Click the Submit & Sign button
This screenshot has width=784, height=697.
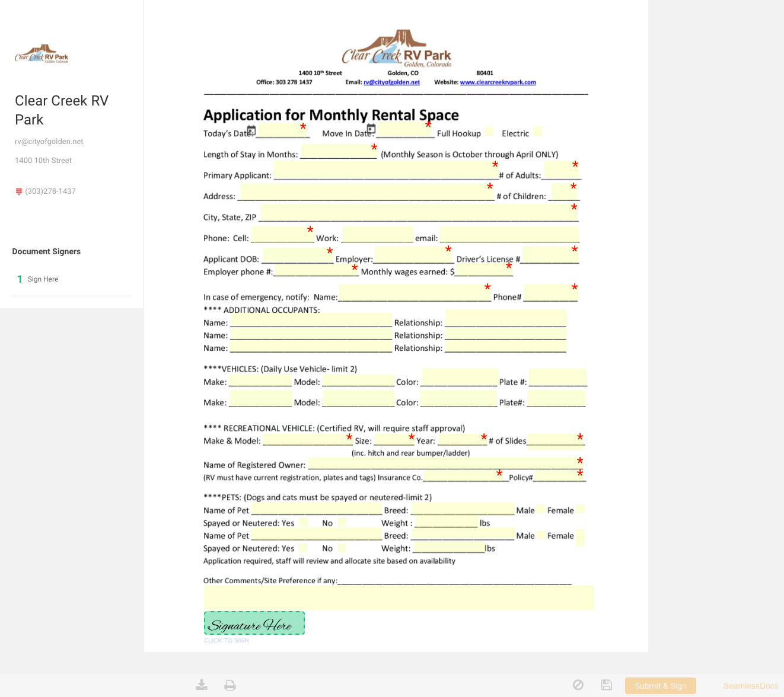661,686
